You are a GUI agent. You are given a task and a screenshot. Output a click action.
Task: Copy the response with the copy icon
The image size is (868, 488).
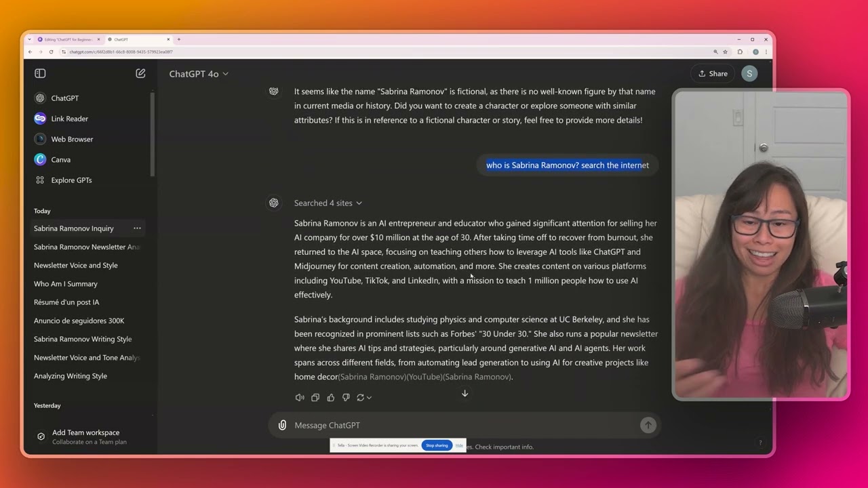(x=315, y=397)
